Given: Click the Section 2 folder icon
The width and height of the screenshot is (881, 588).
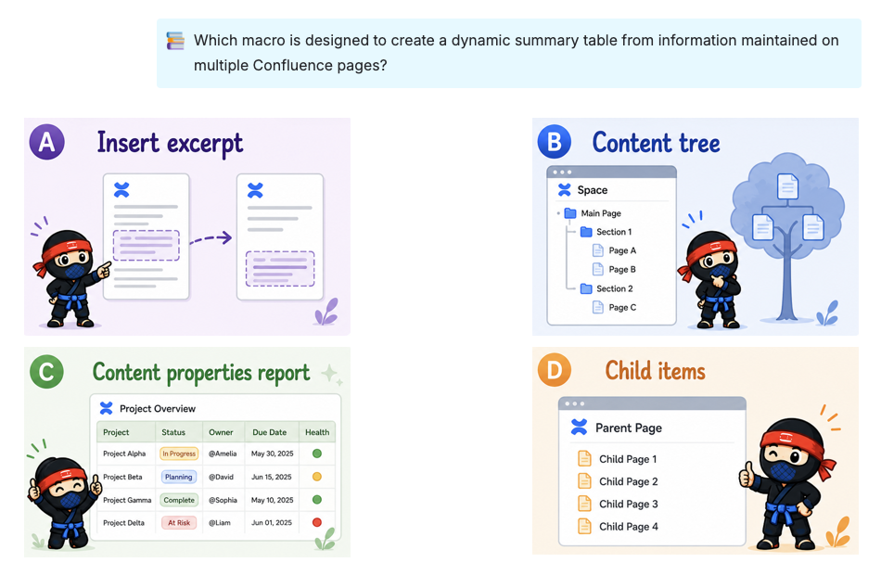Looking at the screenshot, I should pos(586,288).
